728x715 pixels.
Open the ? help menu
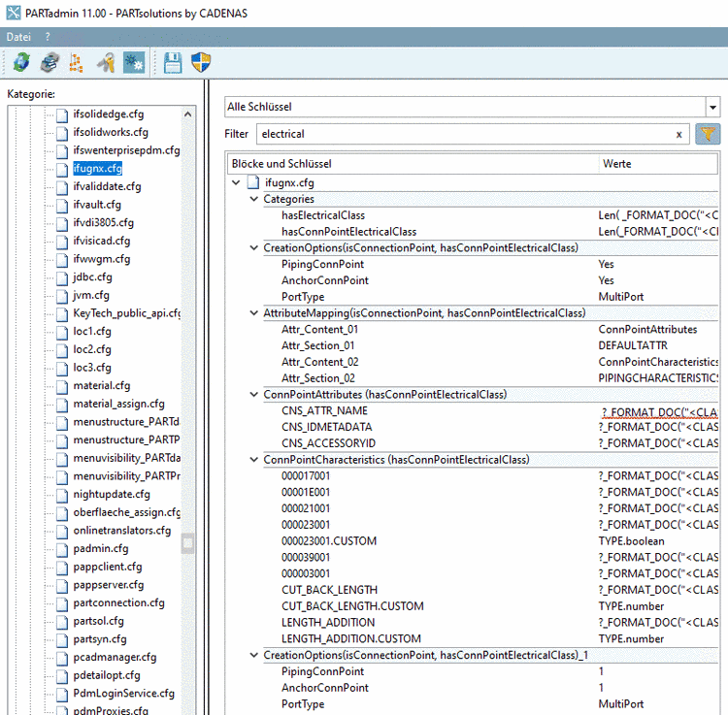point(48,36)
